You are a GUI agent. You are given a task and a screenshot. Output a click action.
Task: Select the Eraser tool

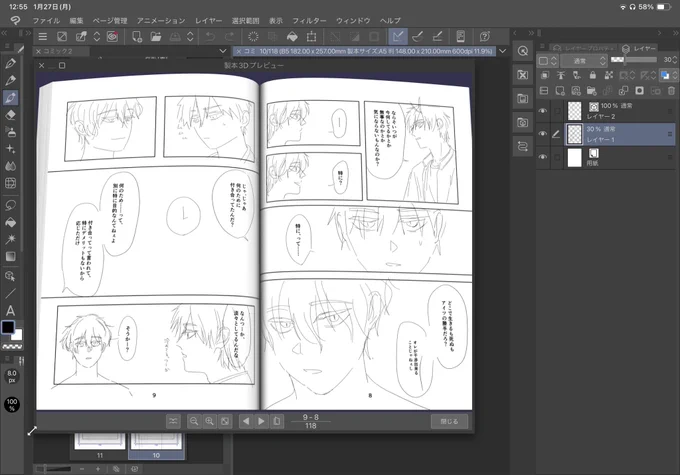[10, 115]
